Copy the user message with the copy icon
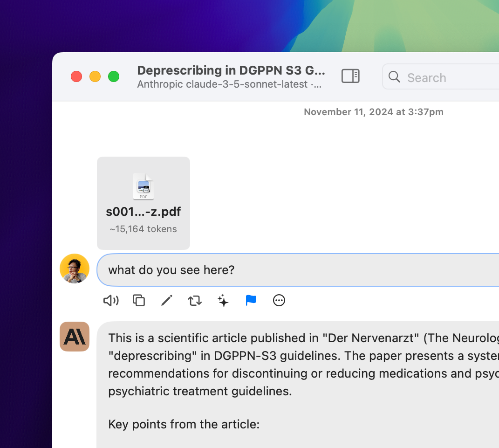Image resolution: width=499 pixels, height=448 pixels. (x=139, y=301)
